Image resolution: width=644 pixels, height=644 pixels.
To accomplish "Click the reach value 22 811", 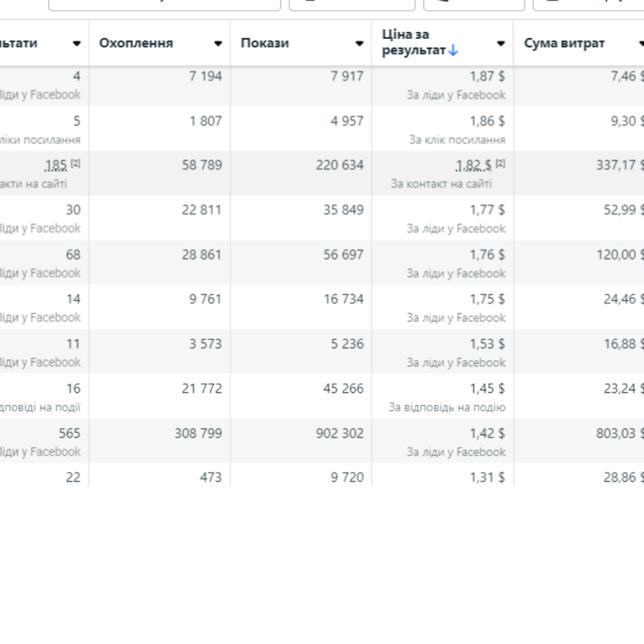I will tap(202, 210).
